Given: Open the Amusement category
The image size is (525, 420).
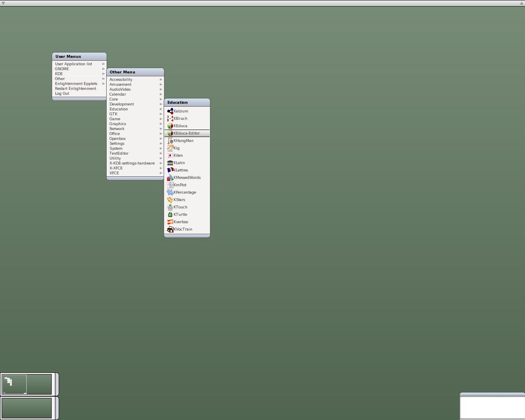Looking at the screenshot, I should [135, 84].
